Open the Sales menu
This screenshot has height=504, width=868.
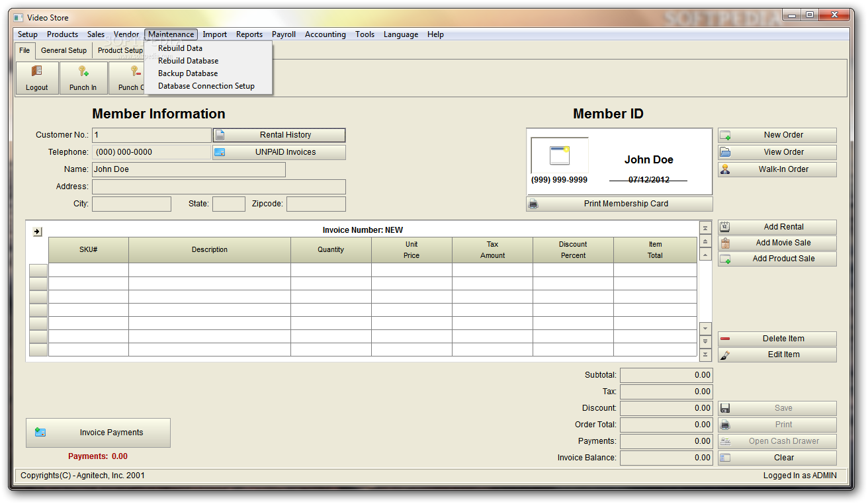click(96, 34)
